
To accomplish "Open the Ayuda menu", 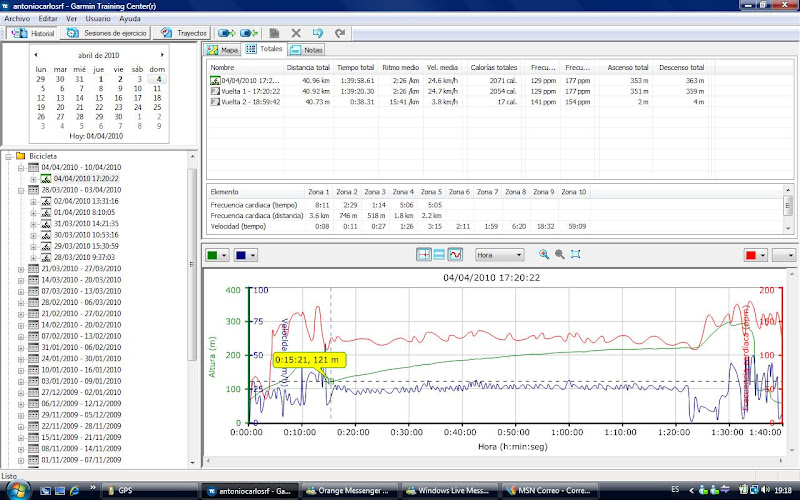I will point(130,18).
